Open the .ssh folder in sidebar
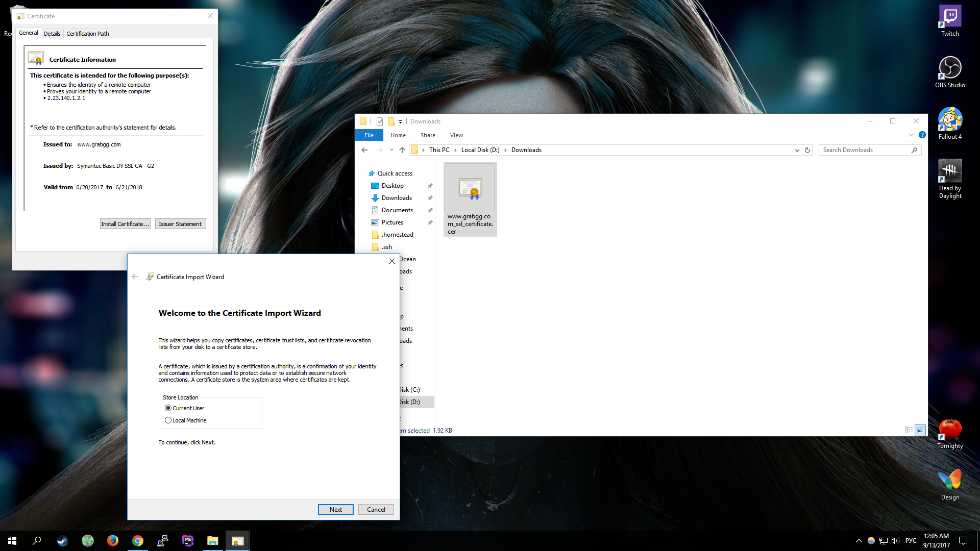Viewport: 980px width, 551px height. (386, 247)
